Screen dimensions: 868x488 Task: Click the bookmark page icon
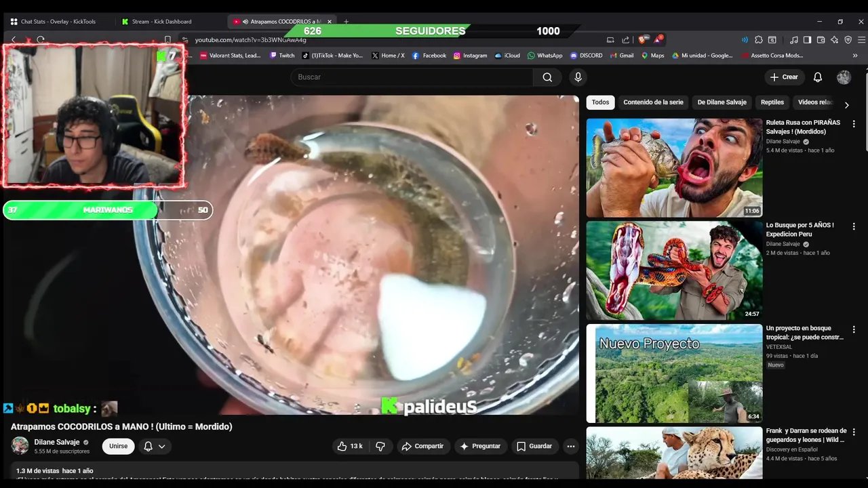pos(167,40)
